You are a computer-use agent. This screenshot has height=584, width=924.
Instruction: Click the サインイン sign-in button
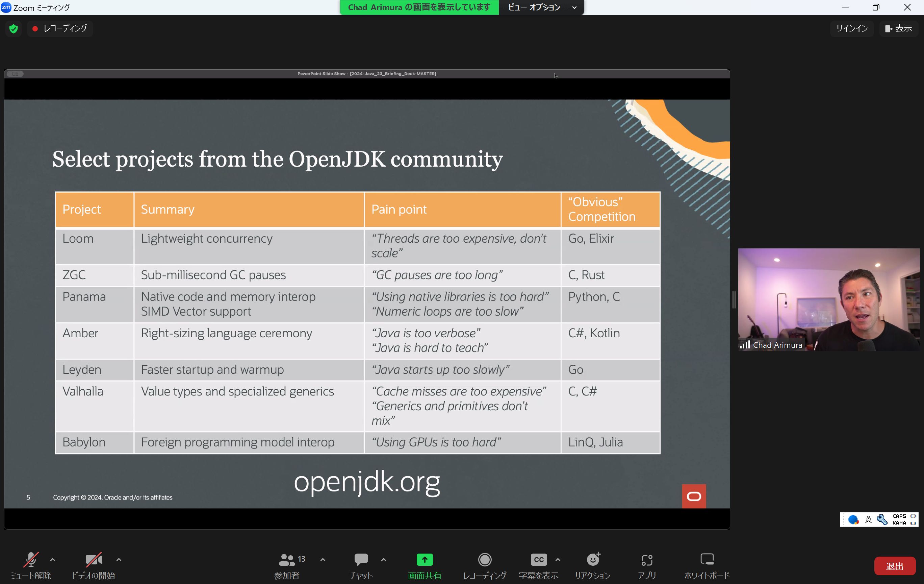pos(851,28)
